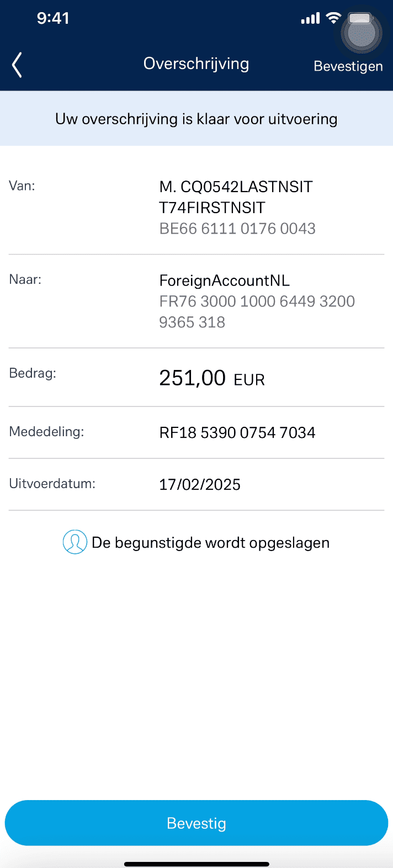
Task: Tap the home indicator bar
Action: pos(197,863)
